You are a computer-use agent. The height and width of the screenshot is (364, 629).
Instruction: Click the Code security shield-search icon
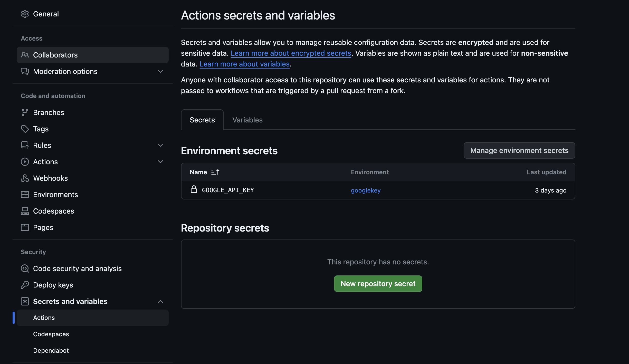click(x=25, y=269)
